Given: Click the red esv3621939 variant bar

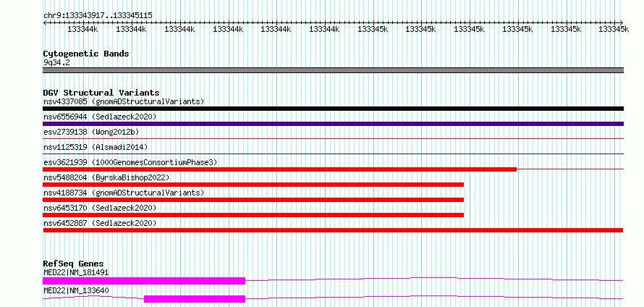Looking at the screenshot, I should [x=280, y=169].
